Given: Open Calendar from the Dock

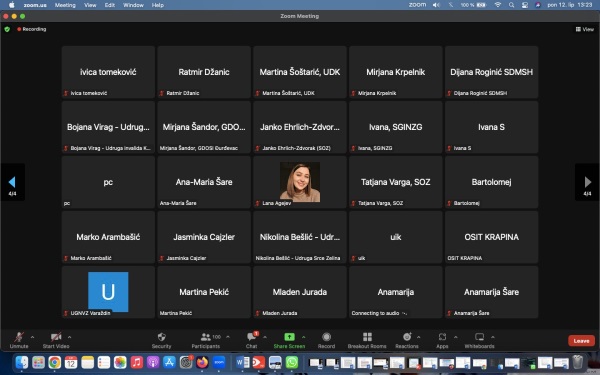Looking at the screenshot, I should (x=71, y=362).
